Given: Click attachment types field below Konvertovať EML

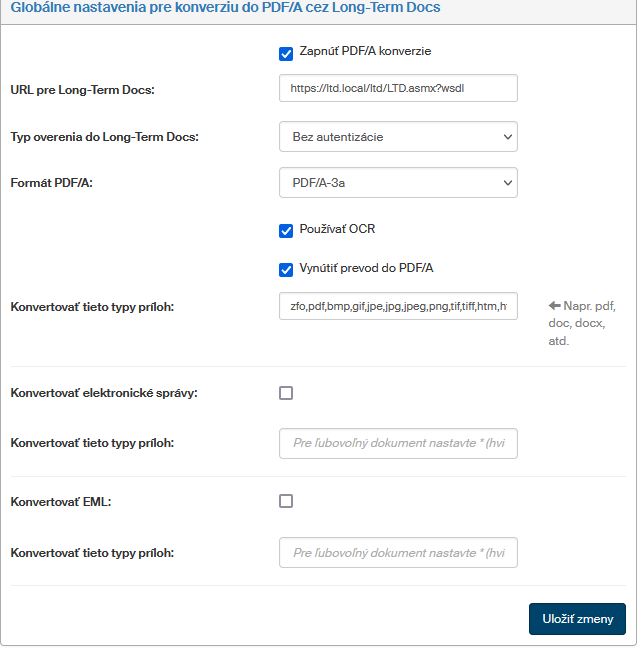Looking at the screenshot, I should 398,553.
